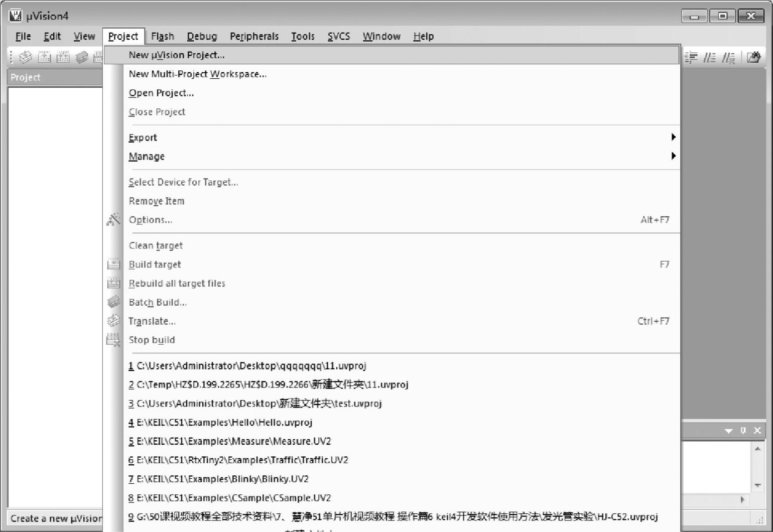Click the Rebuild icon in the build toolbar
The image size is (773, 532).
click(63, 57)
